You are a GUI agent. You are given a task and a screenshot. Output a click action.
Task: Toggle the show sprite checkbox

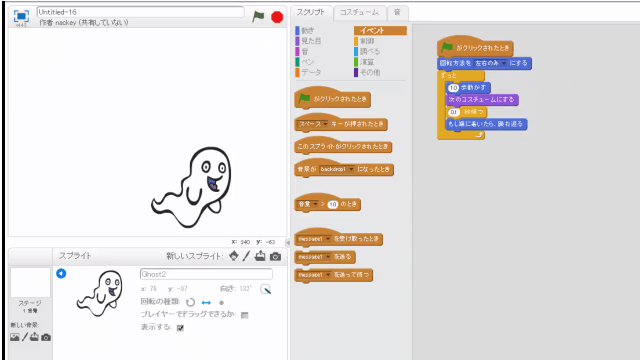pyautogui.click(x=180, y=328)
